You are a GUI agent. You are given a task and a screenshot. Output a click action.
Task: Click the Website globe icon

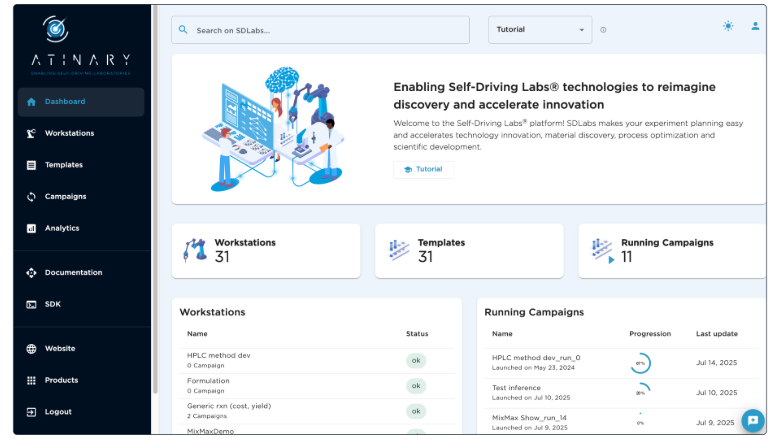(31, 349)
